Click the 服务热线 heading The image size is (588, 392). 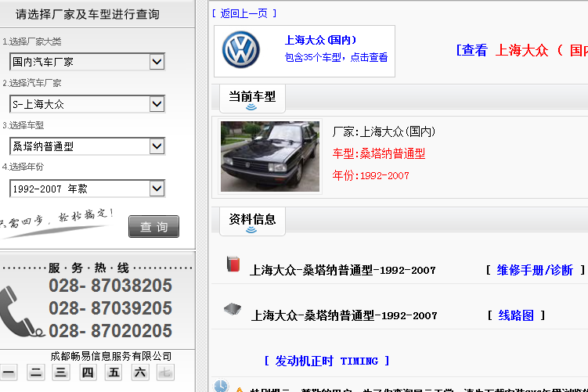point(88,268)
